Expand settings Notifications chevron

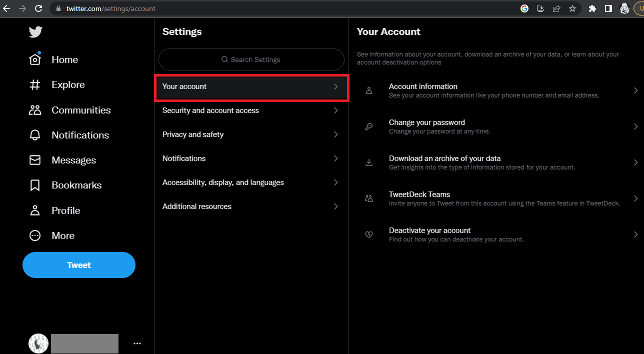point(336,158)
